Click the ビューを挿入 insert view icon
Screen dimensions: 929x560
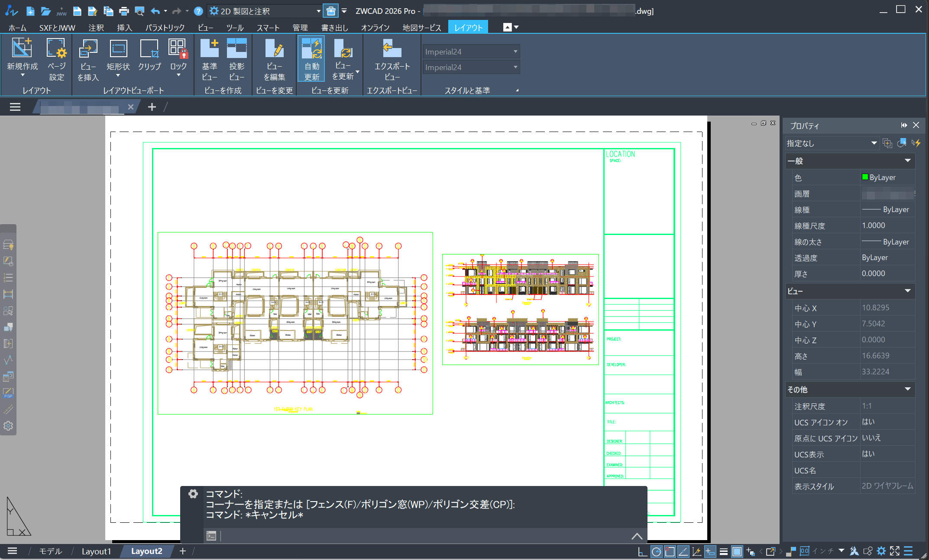88,48
